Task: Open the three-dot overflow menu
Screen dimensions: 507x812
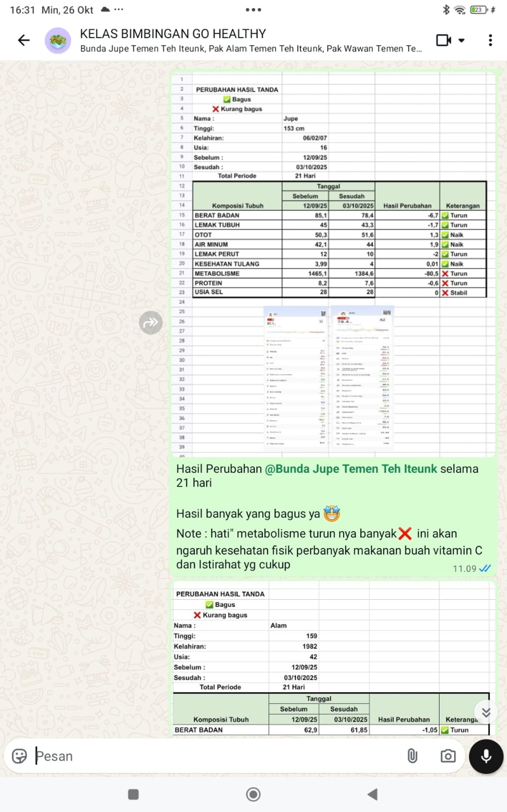Action: [490, 40]
